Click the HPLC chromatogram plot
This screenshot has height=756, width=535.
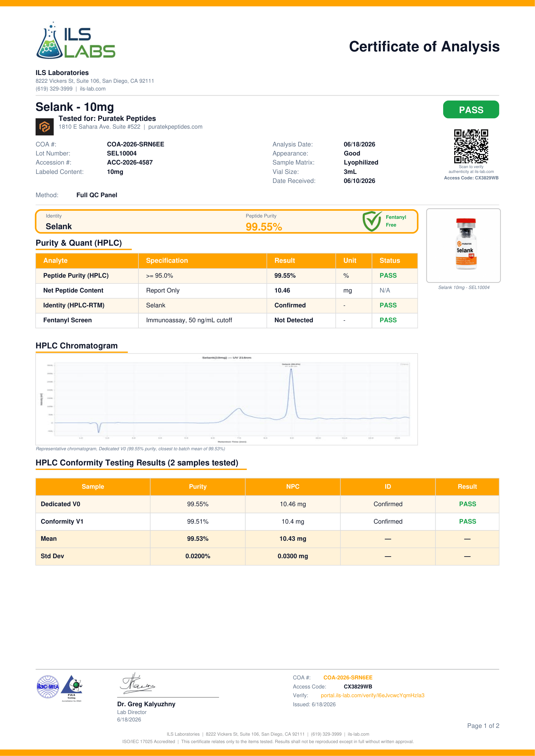pos(227,399)
